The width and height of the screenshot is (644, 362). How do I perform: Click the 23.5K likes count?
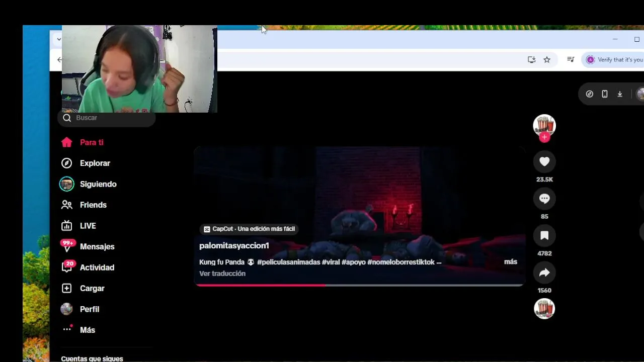coord(544,179)
